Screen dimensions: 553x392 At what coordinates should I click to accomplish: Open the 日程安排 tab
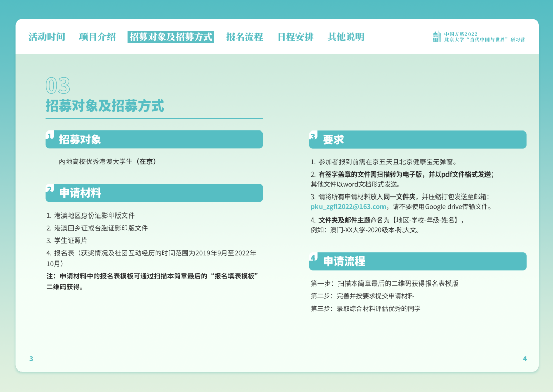295,37
